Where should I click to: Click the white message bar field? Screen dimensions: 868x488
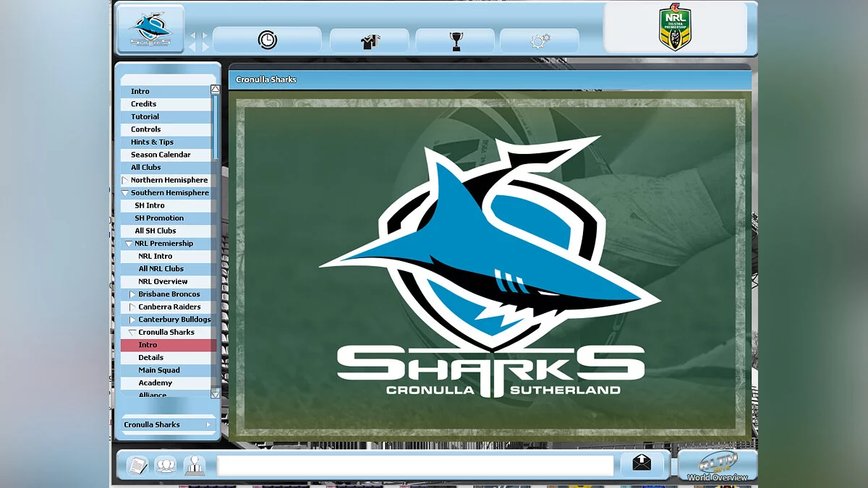[415, 466]
